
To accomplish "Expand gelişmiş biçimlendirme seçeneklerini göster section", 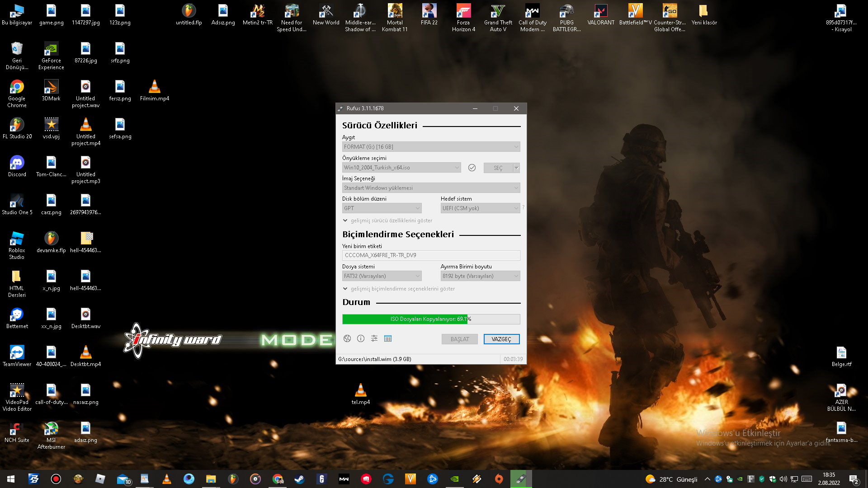I will pyautogui.click(x=402, y=289).
